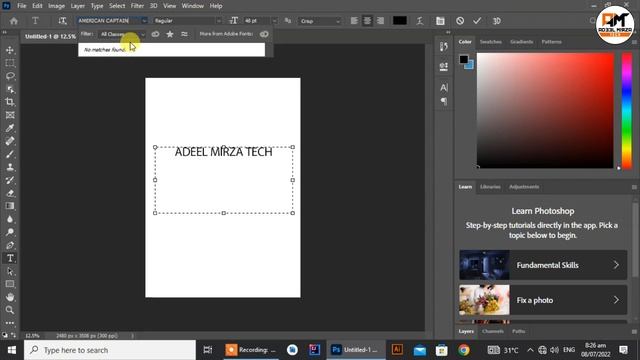Toggle Adobe Fonts cloud filter
Image resolution: width=640 pixels, height=360 pixels.
(x=155, y=34)
